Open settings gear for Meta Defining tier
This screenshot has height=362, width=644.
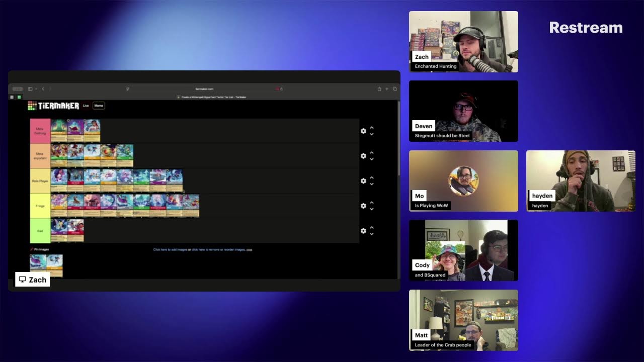point(363,131)
